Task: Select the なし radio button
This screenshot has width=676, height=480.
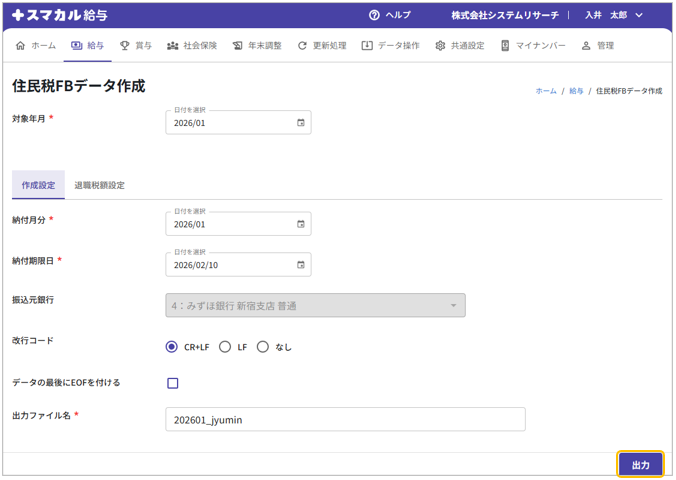Action: click(x=263, y=347)
